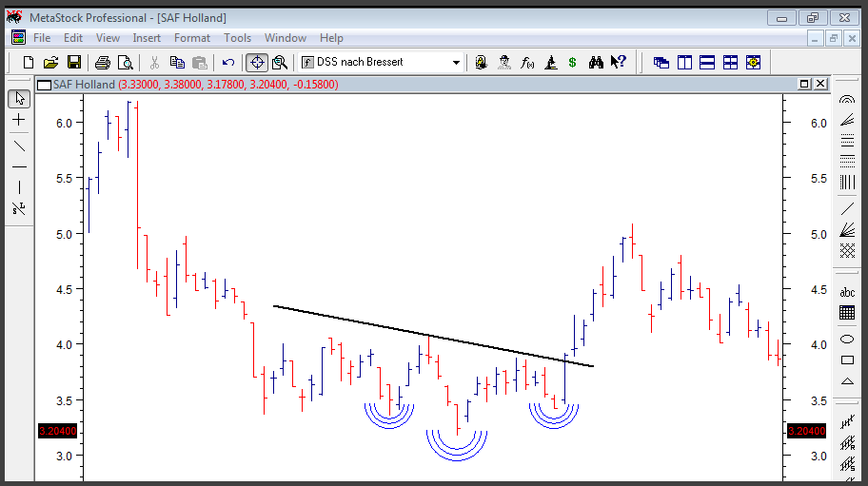Viewport: 868px width, 486px height.
Task: Click the black neckline trendline on chart
Action: (433, 336)
